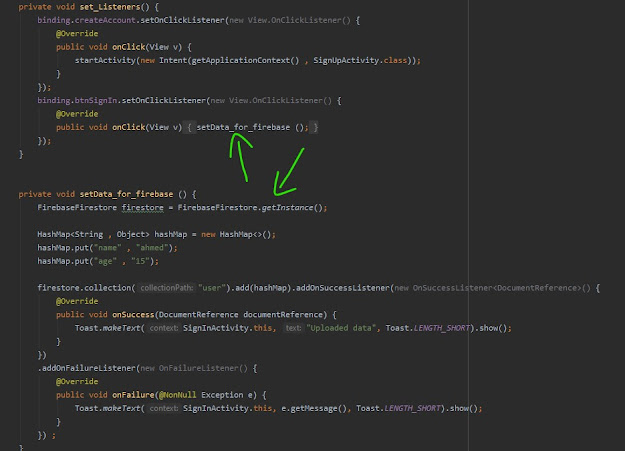625x451 pixels.
Task: Click the set_Listeners method name declaration
Action: coord(110,7)
